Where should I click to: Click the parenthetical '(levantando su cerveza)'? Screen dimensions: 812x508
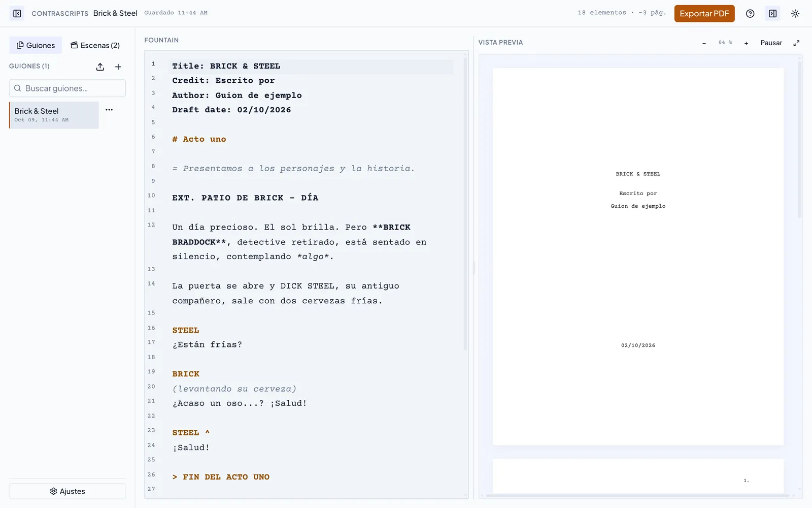(x=234, y=389)
